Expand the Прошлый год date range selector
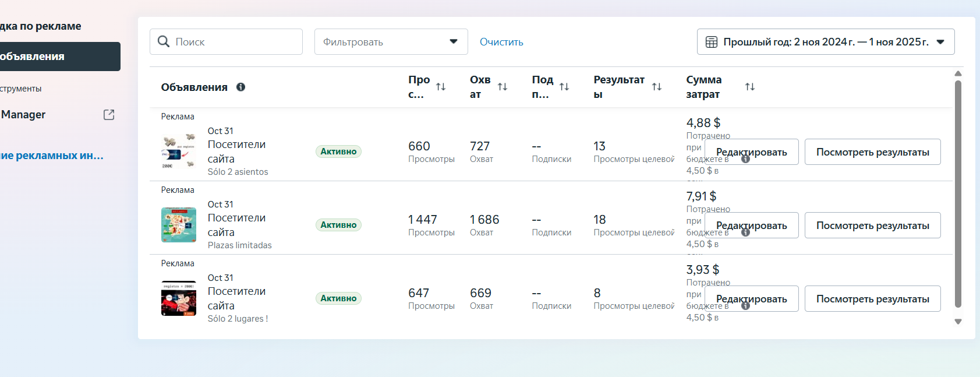Viewport: 980px width, 377px height. (825, 42)
